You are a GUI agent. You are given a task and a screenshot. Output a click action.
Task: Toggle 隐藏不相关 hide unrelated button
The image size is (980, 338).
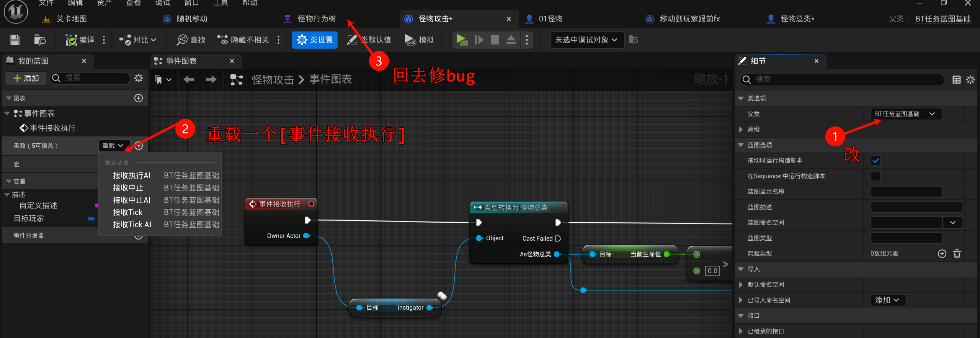click(x=243, y=40)
